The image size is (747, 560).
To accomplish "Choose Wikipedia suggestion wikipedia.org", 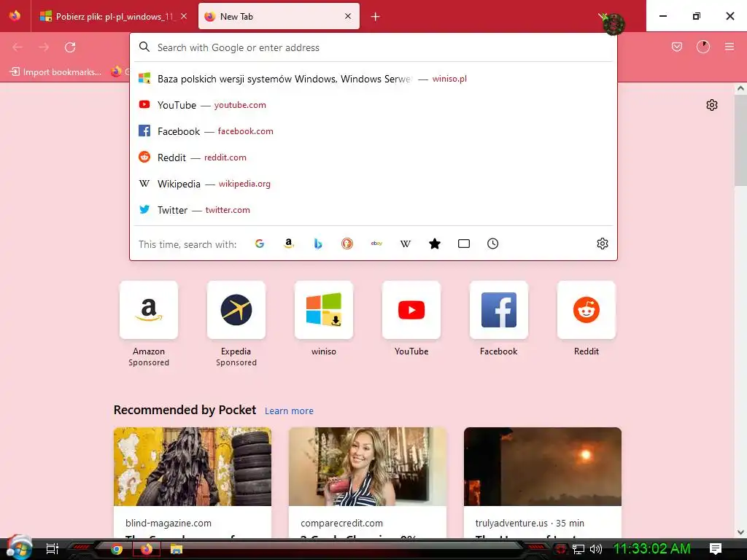I will (x=373, y=184).
